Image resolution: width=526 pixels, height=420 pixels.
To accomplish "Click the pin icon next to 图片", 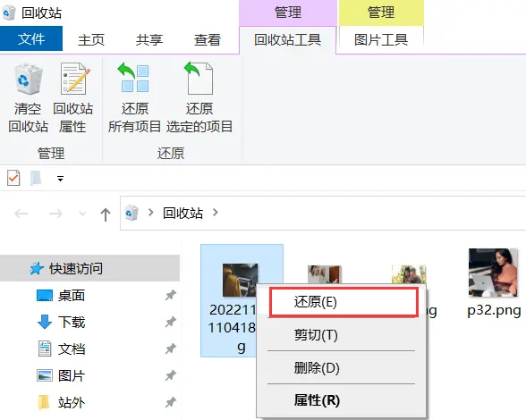I will click(x=170, y=375).
